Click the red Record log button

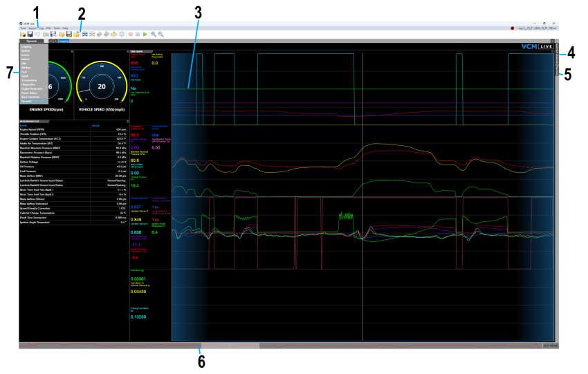click(x=130, y=34)
